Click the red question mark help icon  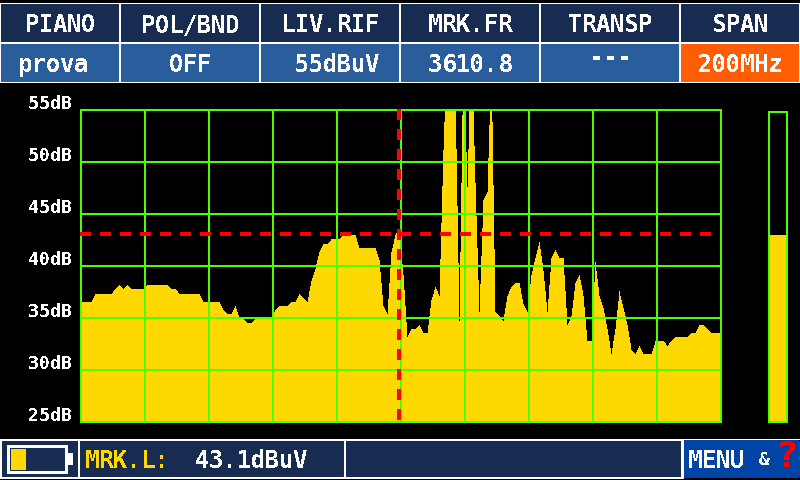(x=787, y=454)
